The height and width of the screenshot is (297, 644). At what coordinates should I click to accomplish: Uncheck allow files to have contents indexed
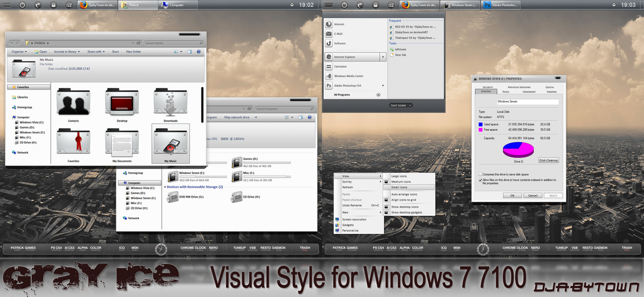480,180
